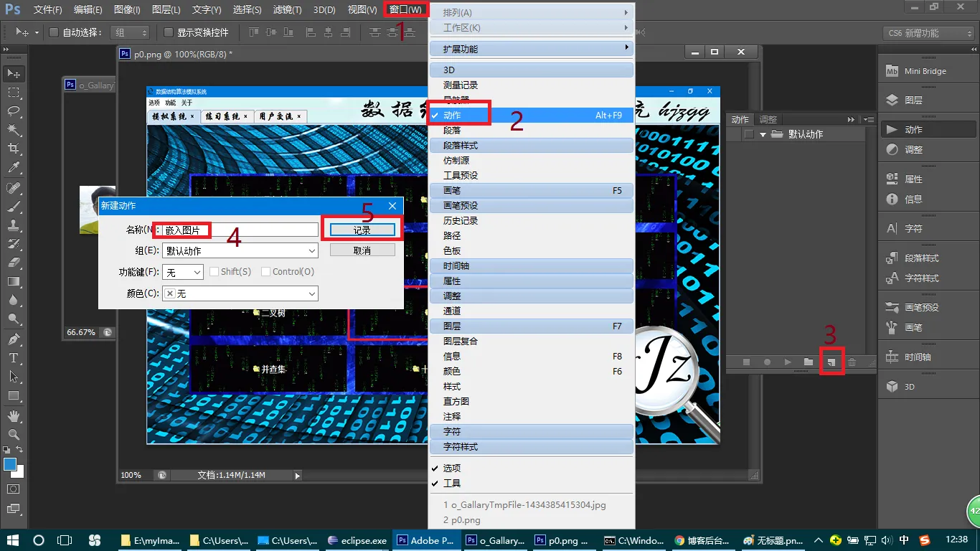
Task: Open the 组(E) dropdown in New Action dialog
Action: (240, 250)
